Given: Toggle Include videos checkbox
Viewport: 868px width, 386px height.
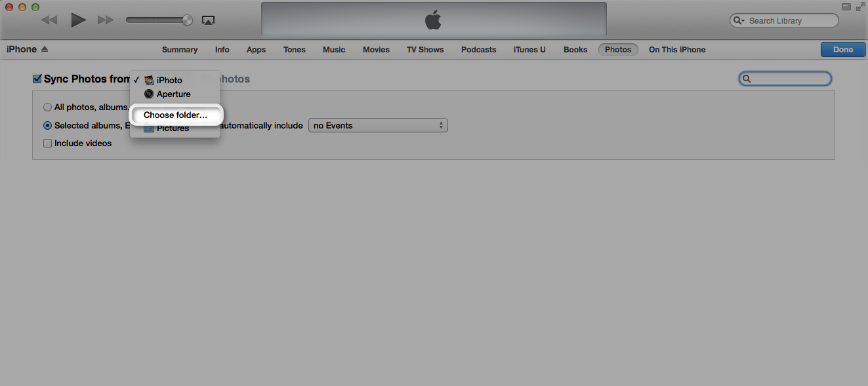Looking at the screenshot, I should [47, 144].
